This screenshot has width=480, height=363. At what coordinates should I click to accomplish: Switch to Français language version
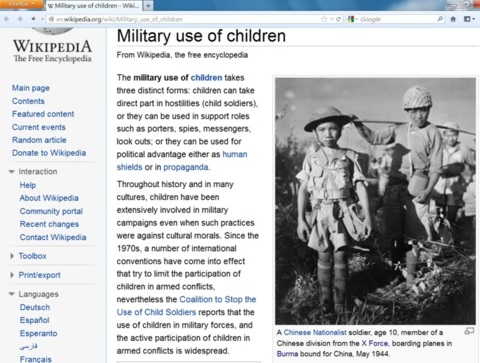pos(35,359)
